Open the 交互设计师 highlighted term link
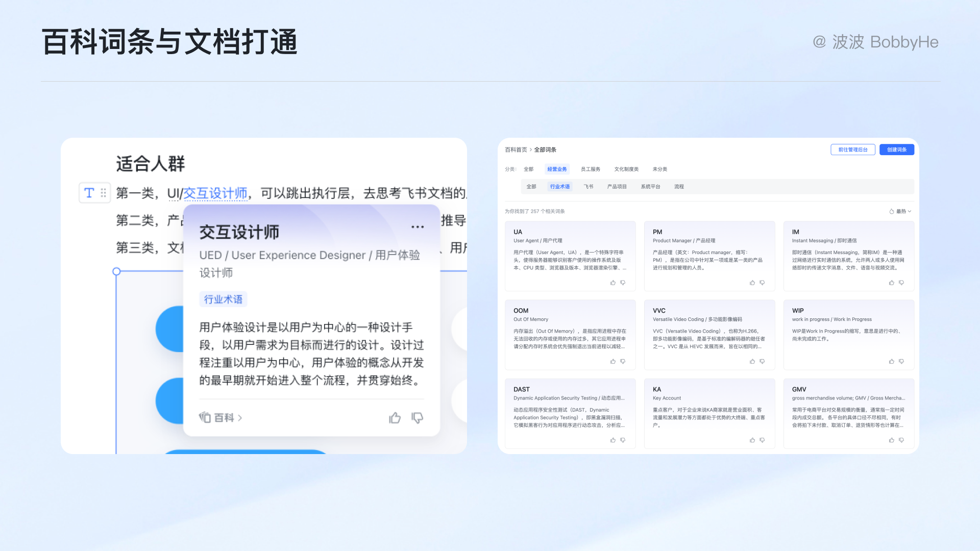This screenshot has height=551, width=980. tap(215, 193)
